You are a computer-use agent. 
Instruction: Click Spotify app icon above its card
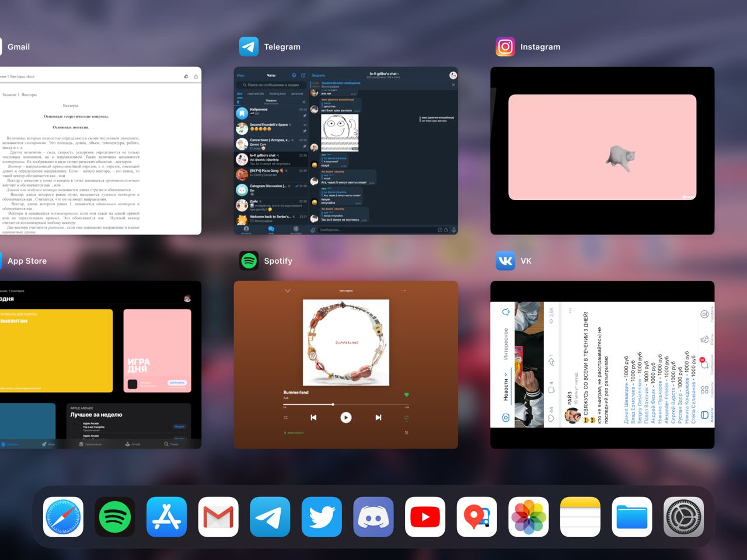click(x=249, y=261)
